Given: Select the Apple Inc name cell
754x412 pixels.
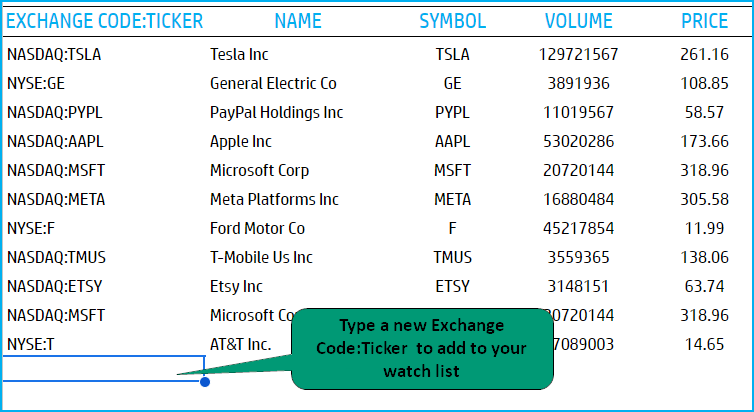Looking at the screenshot, I should point(240,141).
